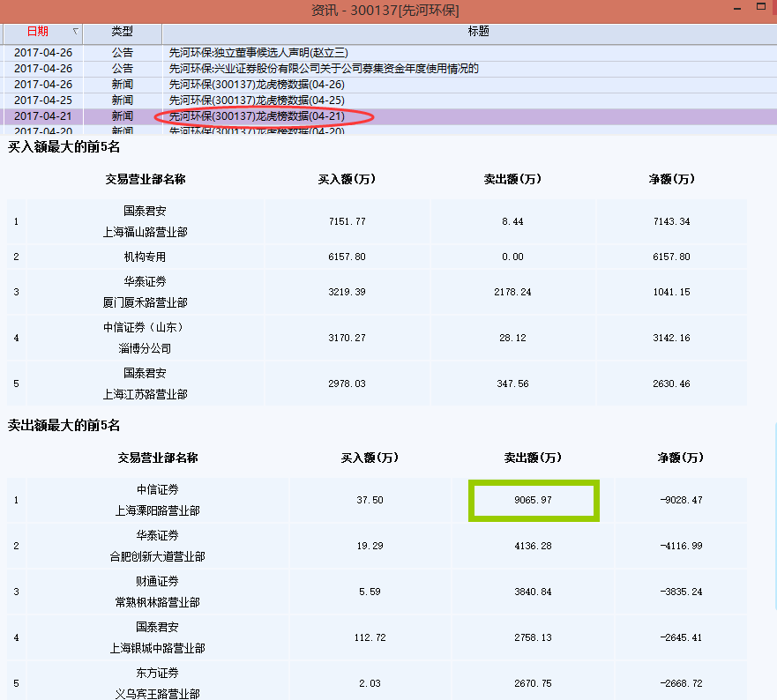Open 龙虎榜数据(04-26) news item

[x=257, y=85]
